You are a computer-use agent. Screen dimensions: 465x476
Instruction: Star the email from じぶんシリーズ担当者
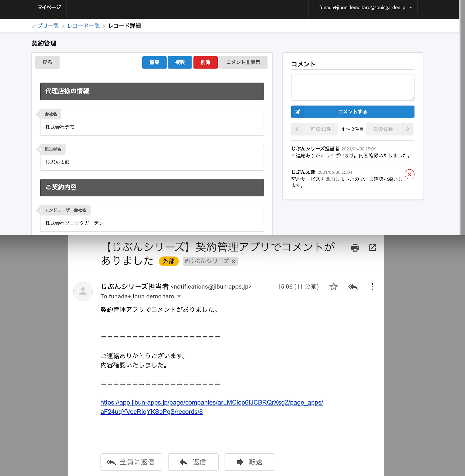point(333,287)
